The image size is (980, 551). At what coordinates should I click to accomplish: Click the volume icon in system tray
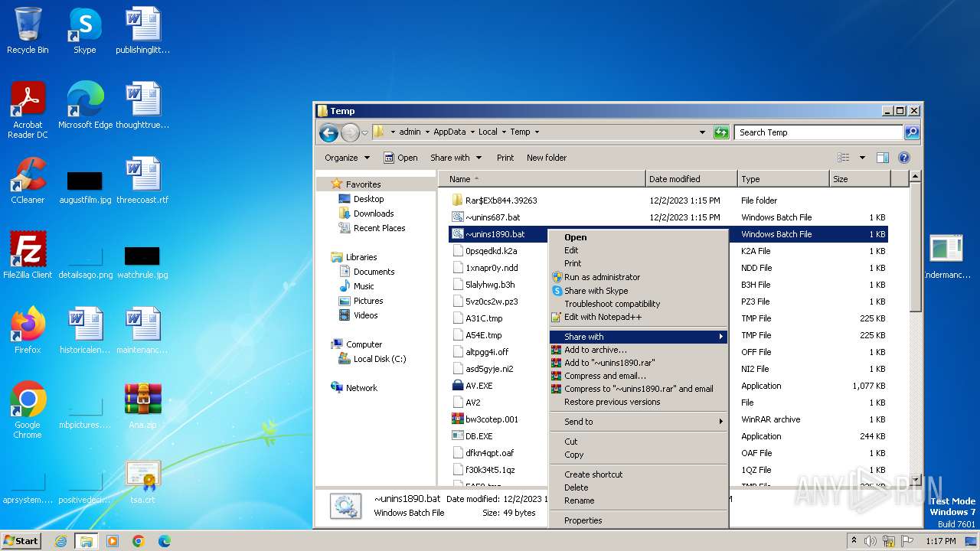pyautogui.click(x=870, y=541)
